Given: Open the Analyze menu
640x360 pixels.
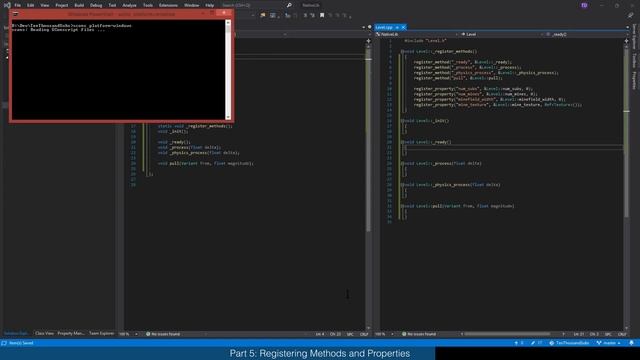Looking at the screenshot, I should pyautogui.click(x=129, y=5).
